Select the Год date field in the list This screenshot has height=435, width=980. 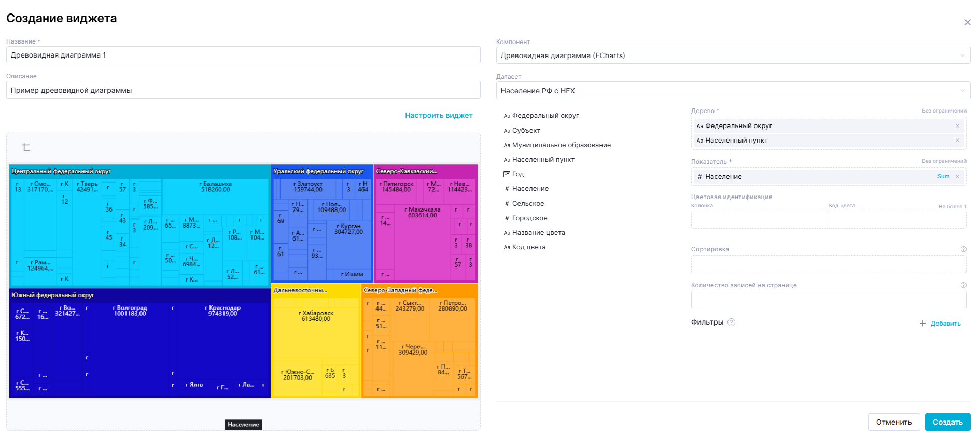517,174
